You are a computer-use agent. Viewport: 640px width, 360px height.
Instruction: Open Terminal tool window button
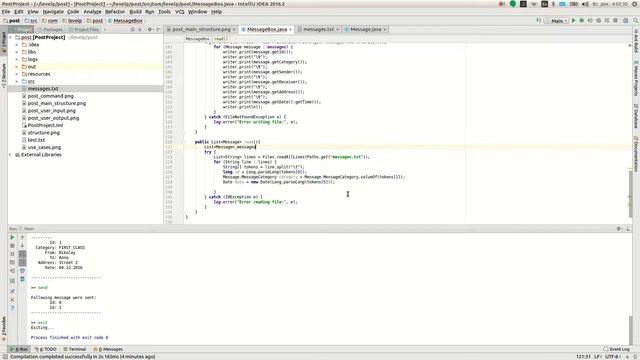[74, 349]
